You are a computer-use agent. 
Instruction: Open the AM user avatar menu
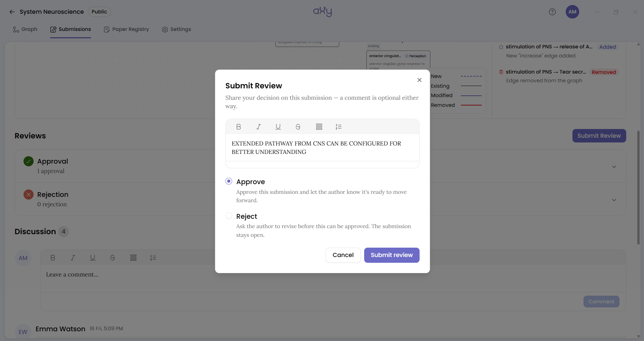572,12
